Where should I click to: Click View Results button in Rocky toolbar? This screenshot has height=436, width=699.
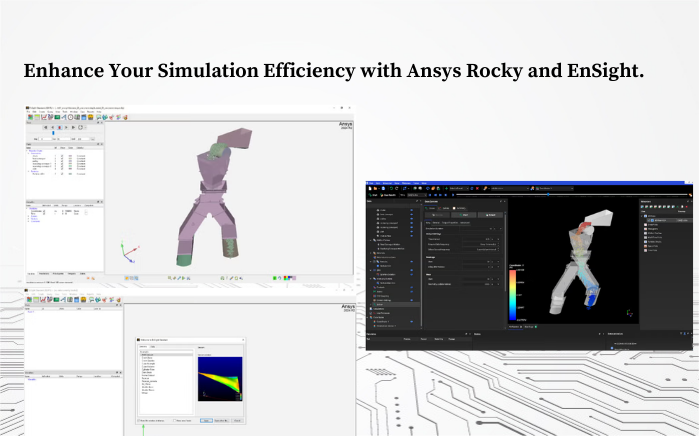click(x=388, y=195)
